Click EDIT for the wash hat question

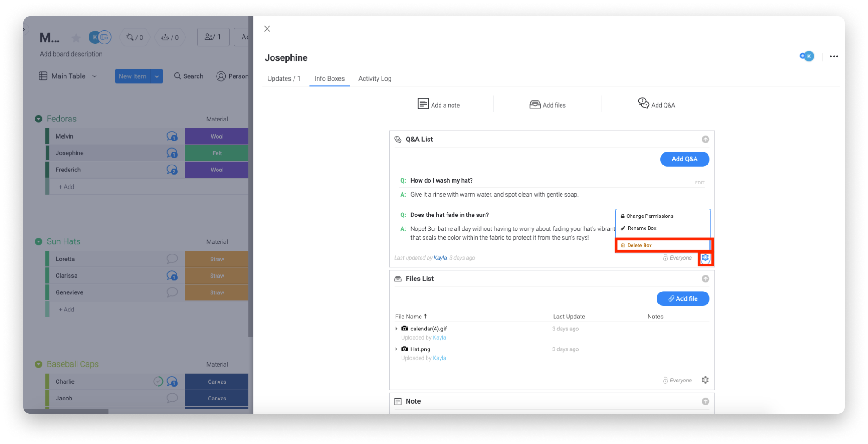click(700, 183)
